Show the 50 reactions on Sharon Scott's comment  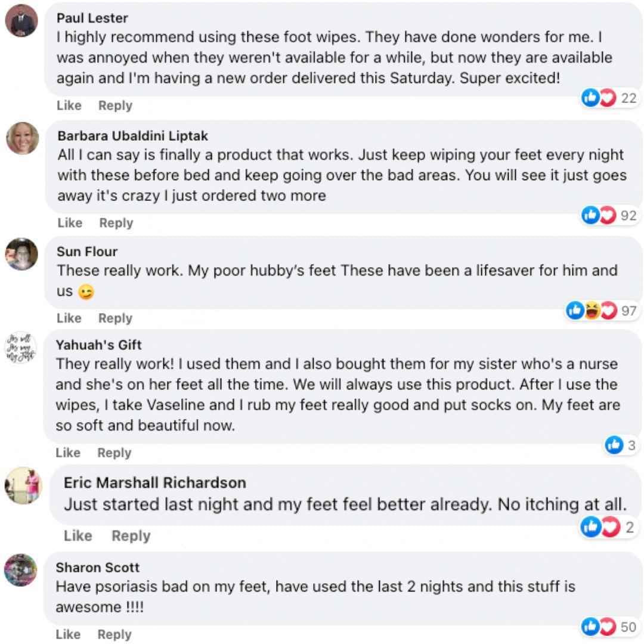[x=609, y=627]
